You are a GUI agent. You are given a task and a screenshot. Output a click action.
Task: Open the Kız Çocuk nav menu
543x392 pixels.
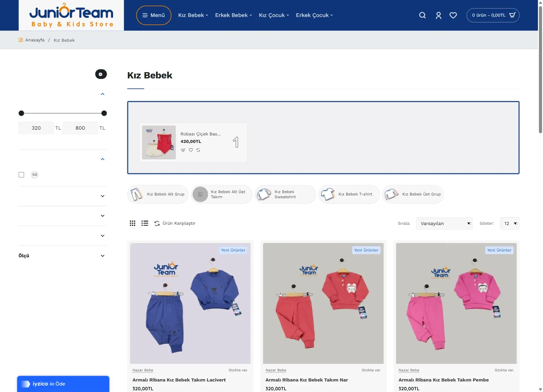coord(274,15)
